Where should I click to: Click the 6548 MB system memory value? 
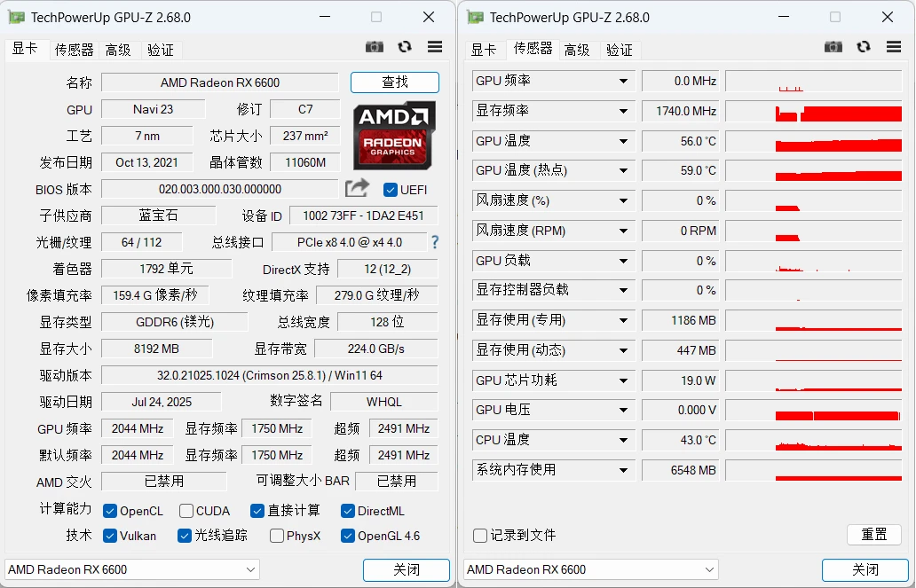[x=681, y=470]
